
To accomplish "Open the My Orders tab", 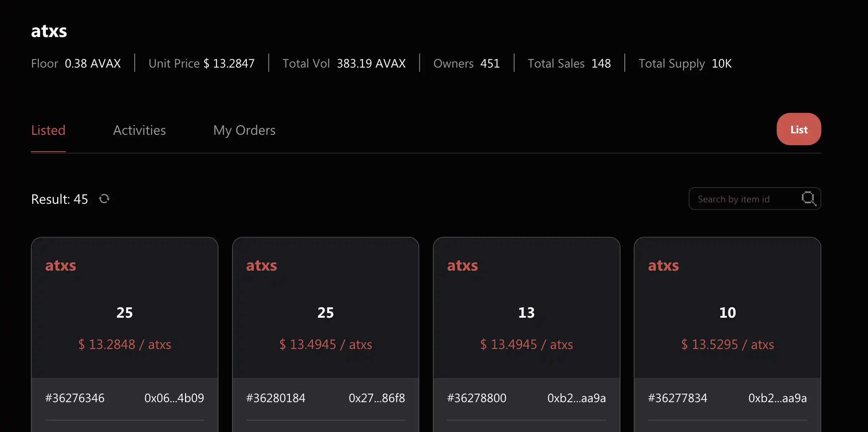I will pyautogui.click(x=244, y=130).
